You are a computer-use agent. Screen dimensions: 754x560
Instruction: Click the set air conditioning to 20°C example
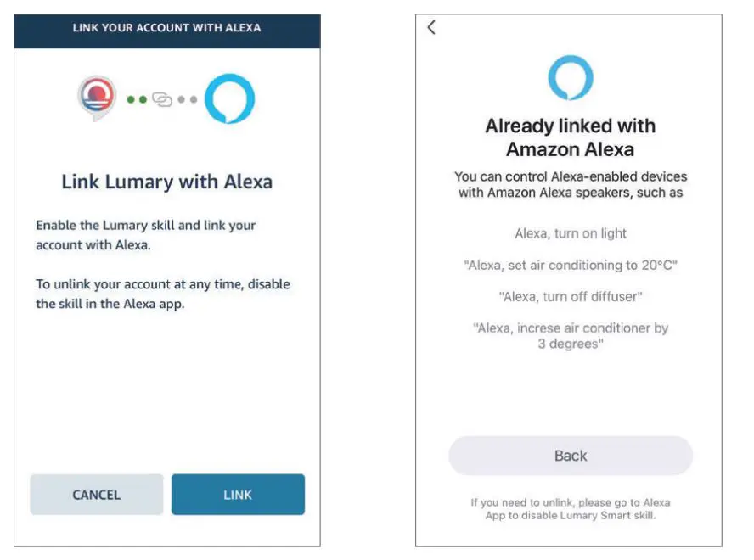click(571, 266)
